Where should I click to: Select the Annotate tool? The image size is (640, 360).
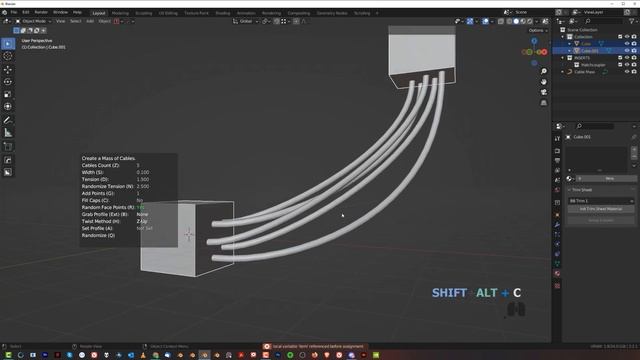[8, 120]
